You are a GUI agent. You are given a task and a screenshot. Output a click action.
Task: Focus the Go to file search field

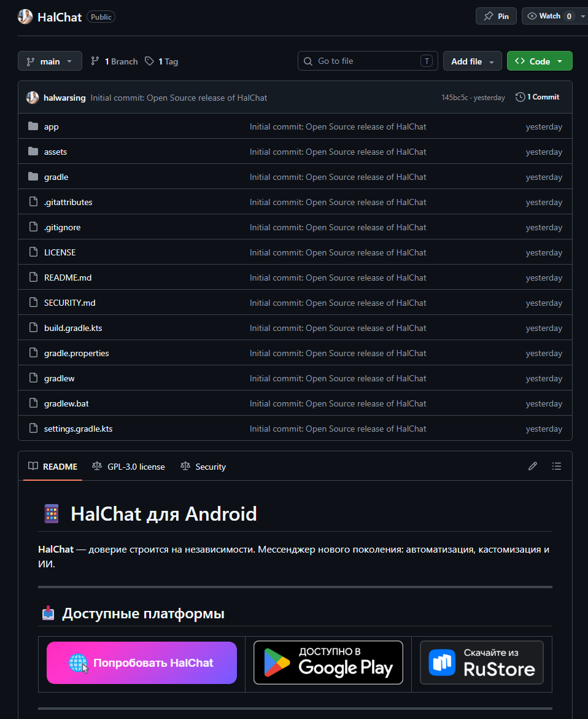(x=368, y=61)
